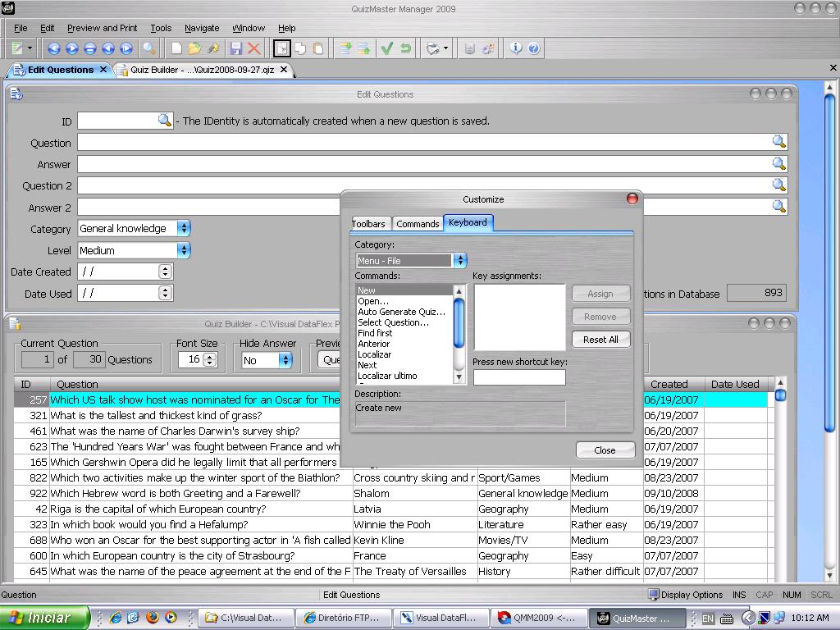
Task: Click the Copy icon in the toolbar
Action: [300, 48]
